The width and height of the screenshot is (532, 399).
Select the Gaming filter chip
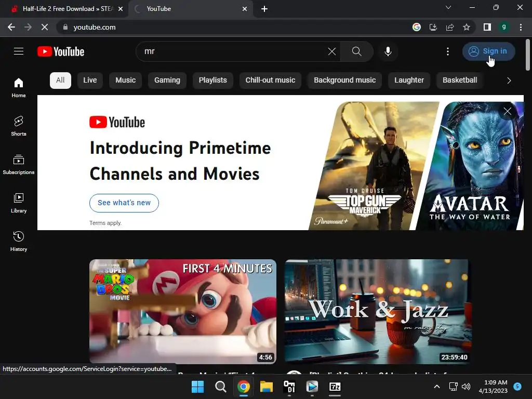click(x=167, y=81)
